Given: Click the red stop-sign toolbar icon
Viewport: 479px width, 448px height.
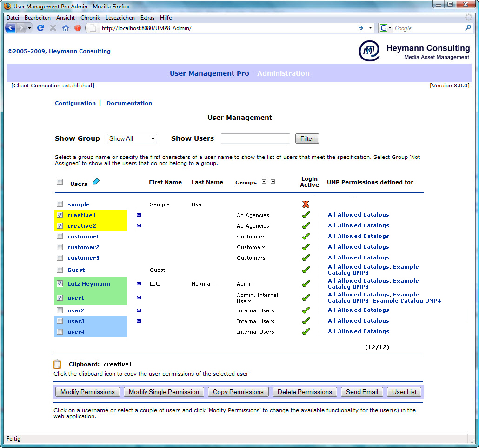Looking at the screenshot, I should pos(78,28).
